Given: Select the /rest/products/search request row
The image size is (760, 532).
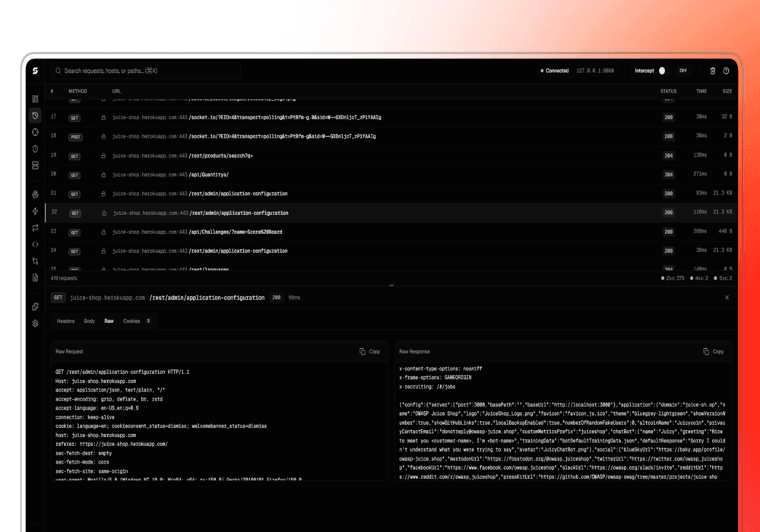Looking at the screenshot, I should [x=391, y=156].
